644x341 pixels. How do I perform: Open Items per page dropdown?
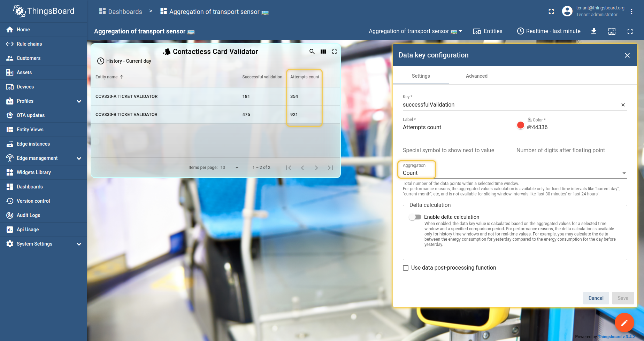click(230, 168)
